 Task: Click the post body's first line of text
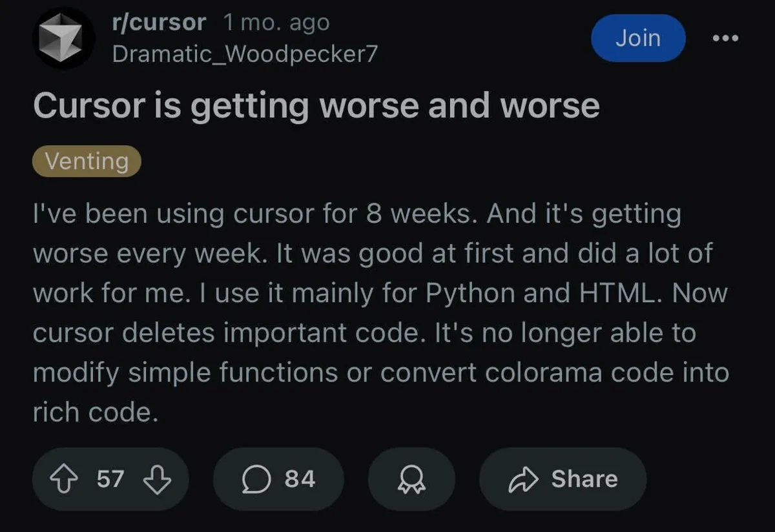pyautogui.click(x=356, y=214)
